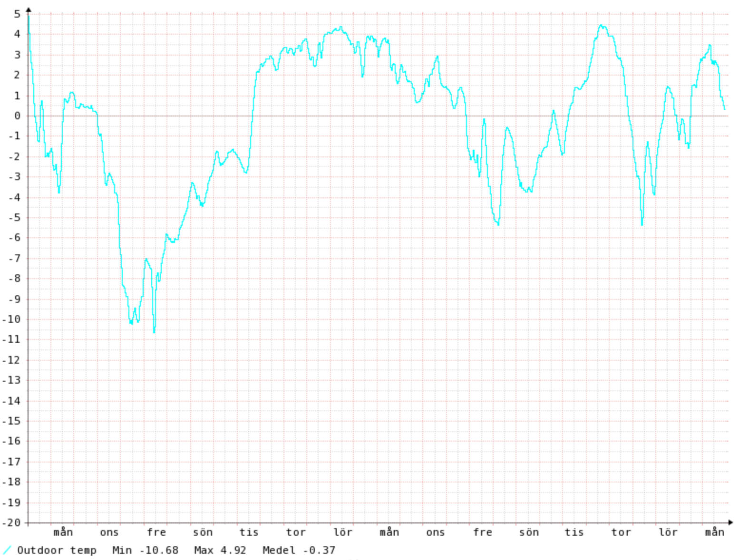The width and height of the screenshot is (739, 560).
Task: Click the -20 label on the Y axis
Action: point(12,523)
